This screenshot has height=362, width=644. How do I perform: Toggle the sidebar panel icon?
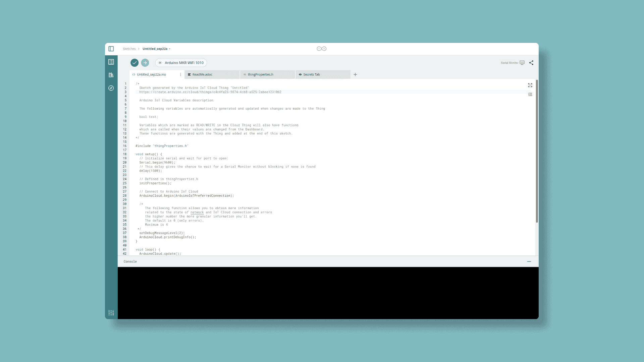coord(111,49)
